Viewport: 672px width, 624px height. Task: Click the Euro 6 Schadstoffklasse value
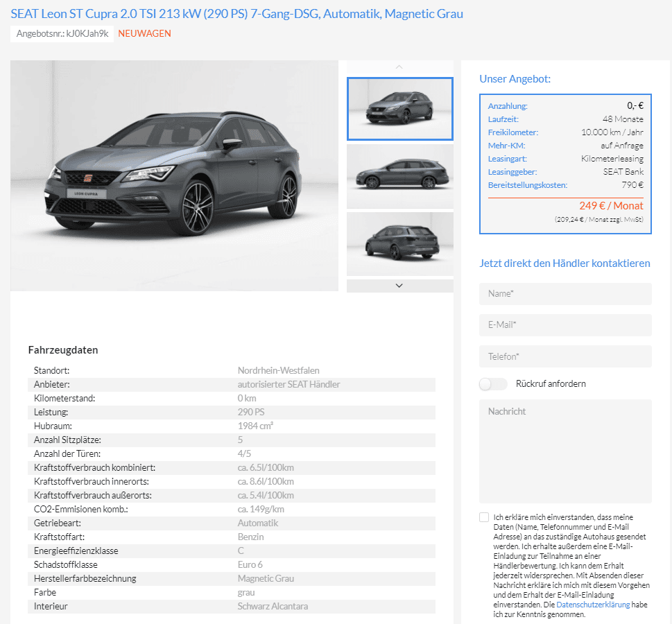tap(250, 565)
